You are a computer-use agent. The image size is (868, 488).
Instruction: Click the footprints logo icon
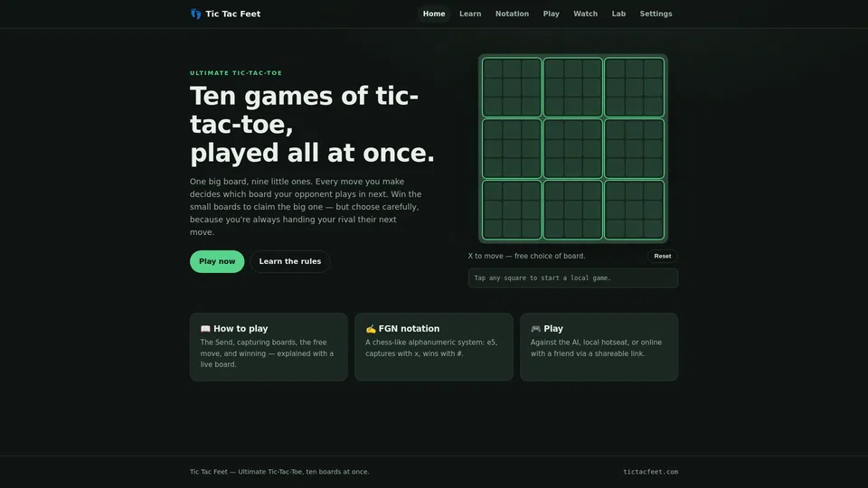(196, 14)
